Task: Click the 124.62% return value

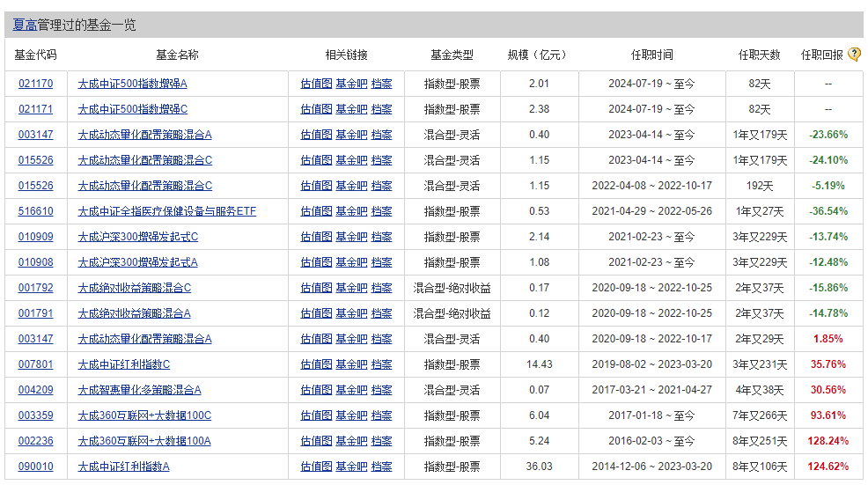Action: (828, 467)
